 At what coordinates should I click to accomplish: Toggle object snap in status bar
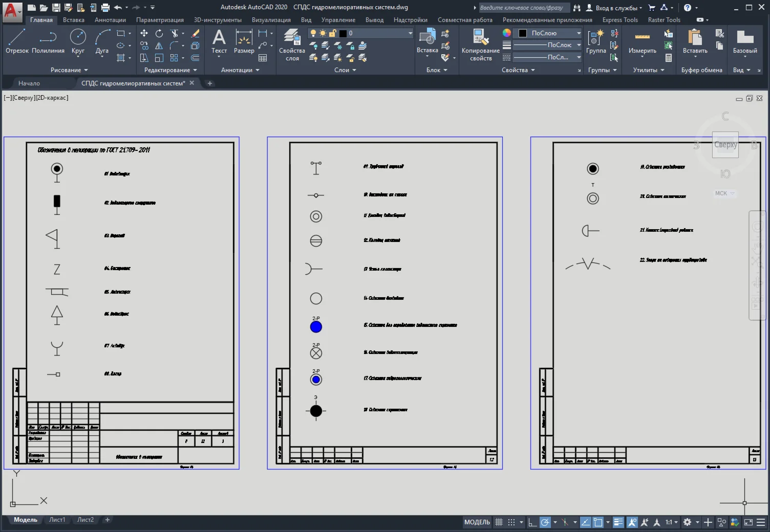pyautogui.click(x=598, y=522)
